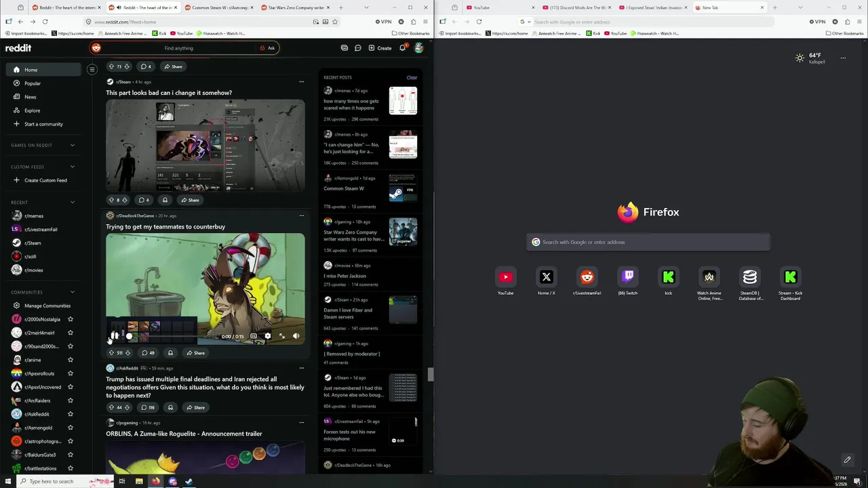Image resolution: width=868 pixels, height=488 pixels.
Task: Collapse the Reddit left navigation sidebar
Action: [x=92, y=69]
